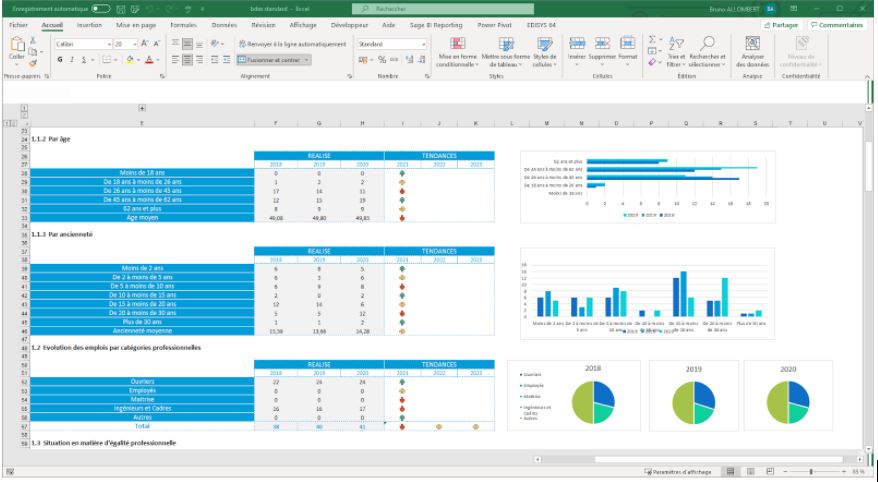The height and width of the screenshot is (482, 878).
Task: Click Paramètres d'affichage in status bar
Action: point(678,472)
